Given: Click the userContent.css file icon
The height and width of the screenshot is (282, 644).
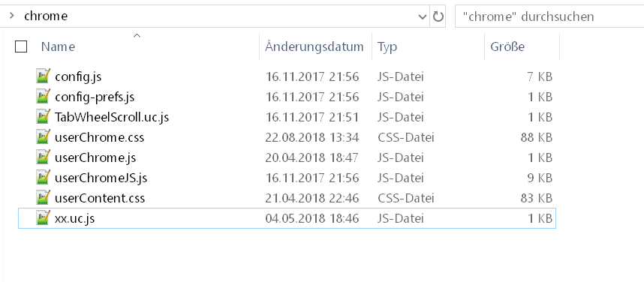Looking at the screenshot, I should [x=43, y=198].
